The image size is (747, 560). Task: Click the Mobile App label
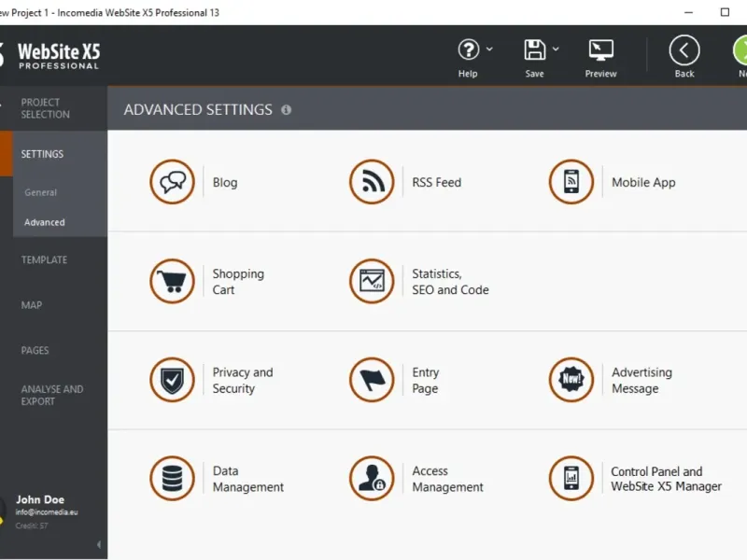point(643,182)
